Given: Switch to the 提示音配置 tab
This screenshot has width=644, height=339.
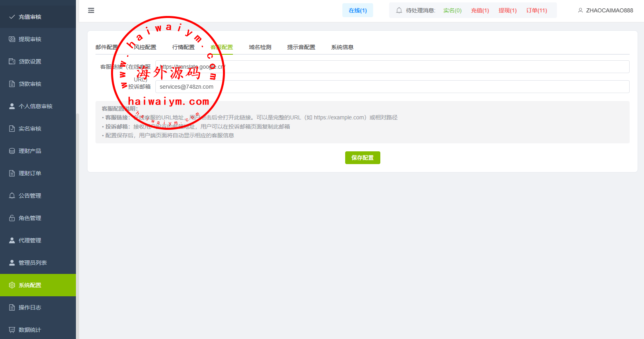Looking at the screenshot, I should coord(301,47).
